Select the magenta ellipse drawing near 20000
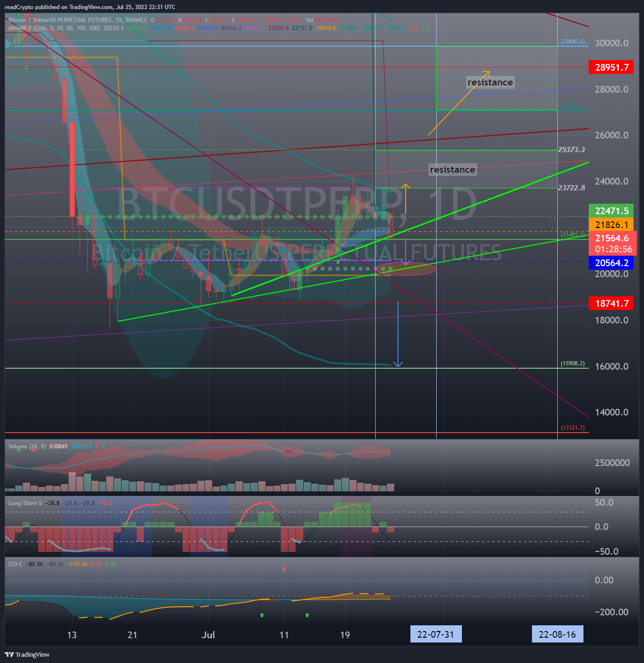The image size is (644, 663). (x=406, y=269)
